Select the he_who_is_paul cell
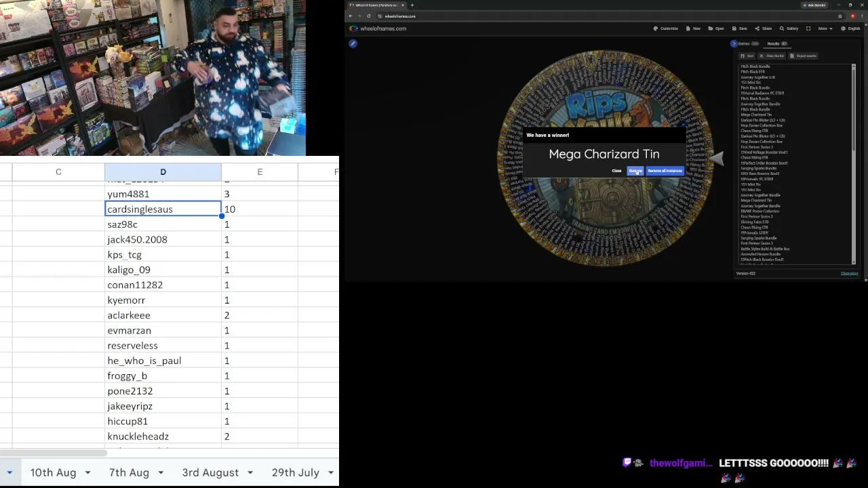 [163, 361]
